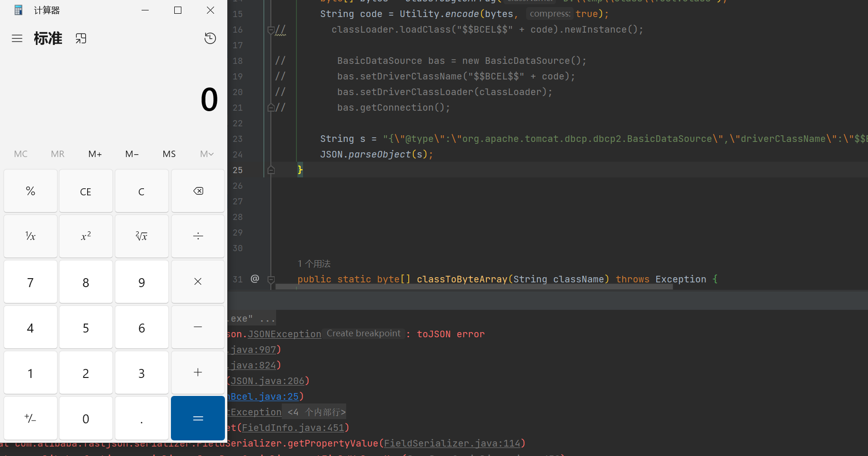Expand the '<4 个内部行>' folded frames
868x456 pixels.
coord(317,412)
